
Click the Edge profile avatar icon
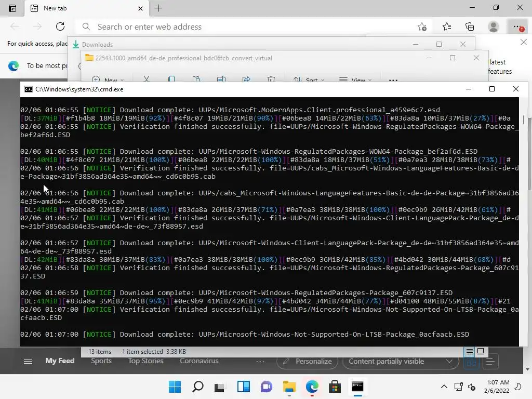493,27
